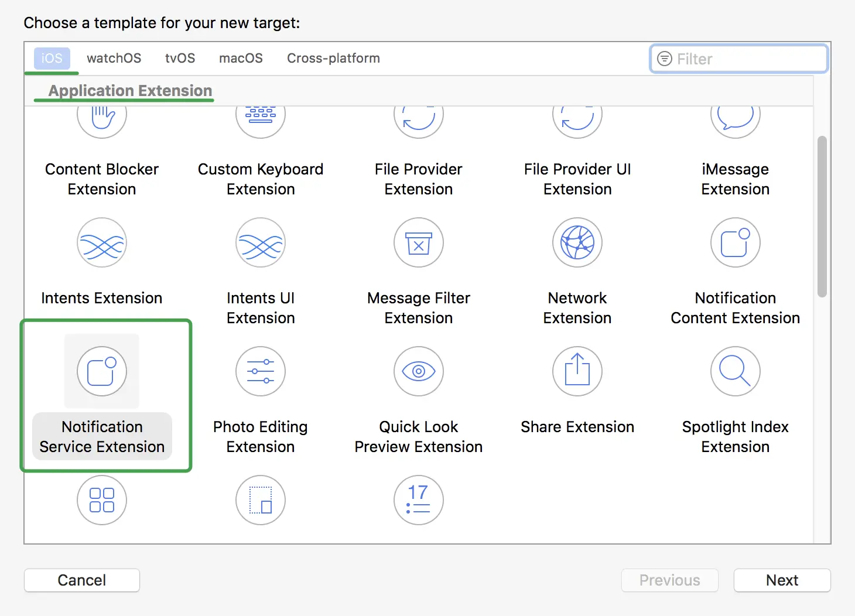Select the File Provider Extension icon

[419, 122]
